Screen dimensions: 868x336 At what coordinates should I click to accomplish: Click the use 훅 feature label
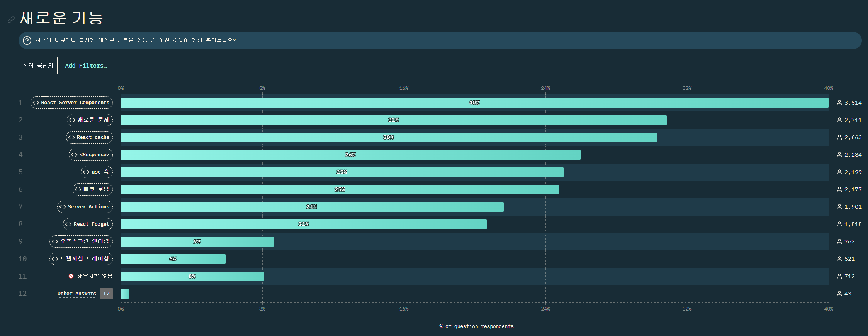(x=97, y=172)
